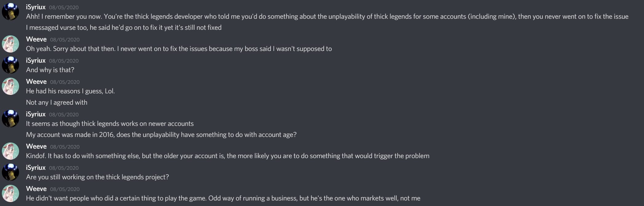The image size is (644, 206).
Task: Select the iSyriux username above "Are you still working"
Action: [36, 168]
